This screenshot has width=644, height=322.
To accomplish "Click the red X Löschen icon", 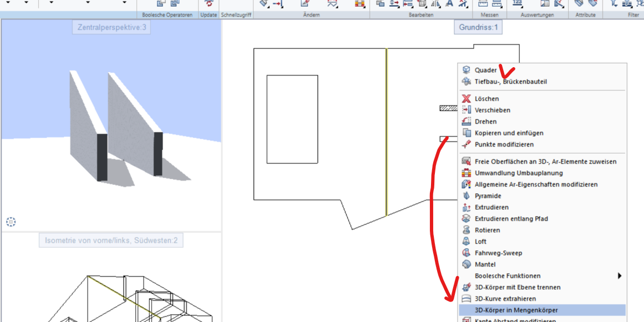I will (466, 99).
